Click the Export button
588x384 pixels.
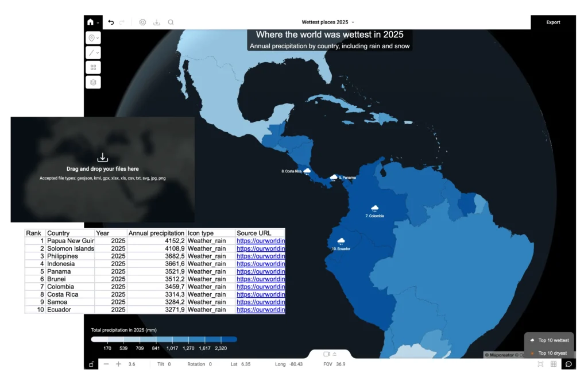tap(553, 22)
